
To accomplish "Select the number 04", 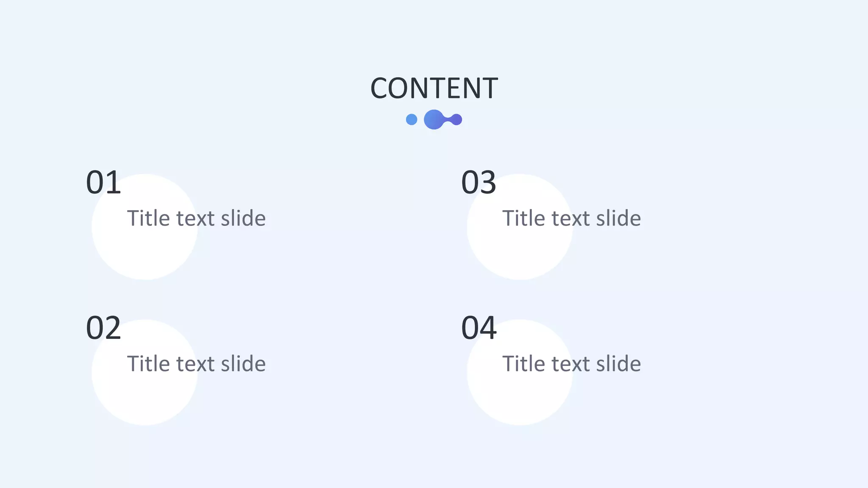I will click(x=479, y=328).
